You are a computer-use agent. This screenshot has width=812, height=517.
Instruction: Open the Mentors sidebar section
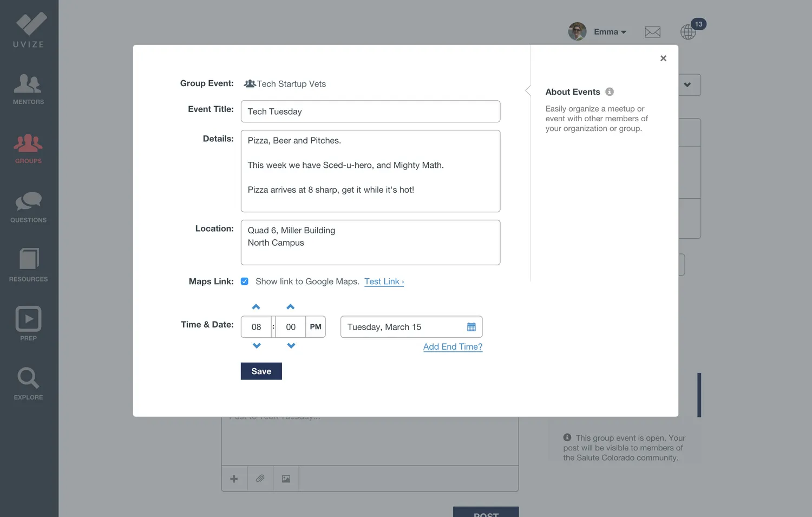tap(28, 89)
